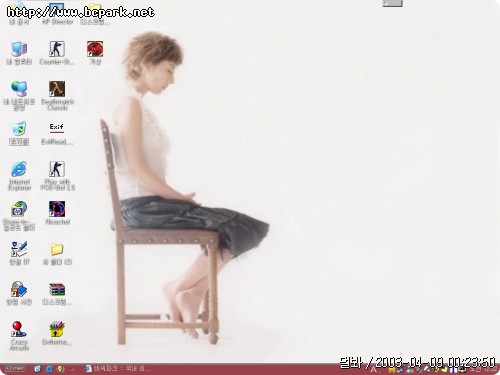Click the first quick launch icon
Image resolution: width=500 pixels, height=375 pixels.
coord(38,369)
